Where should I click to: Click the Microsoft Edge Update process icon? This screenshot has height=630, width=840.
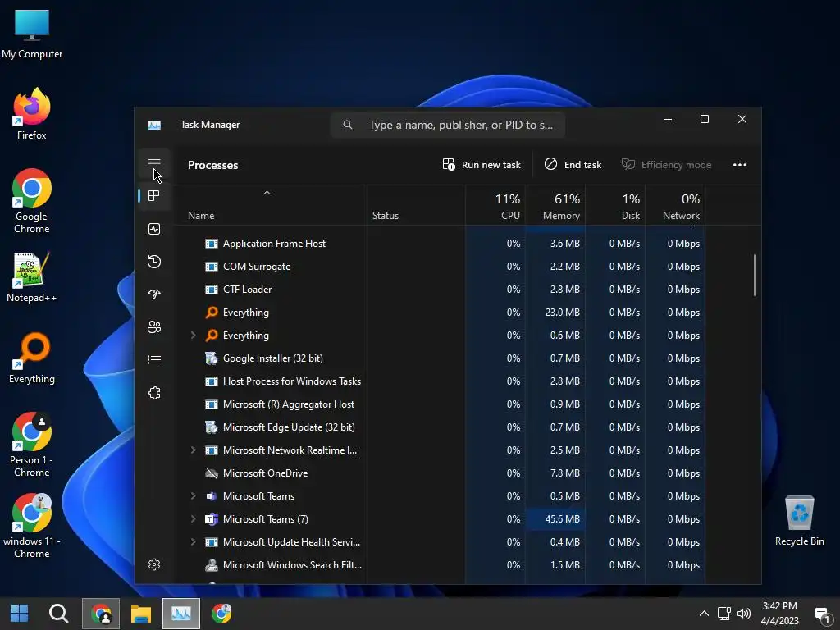coord(212,427)
